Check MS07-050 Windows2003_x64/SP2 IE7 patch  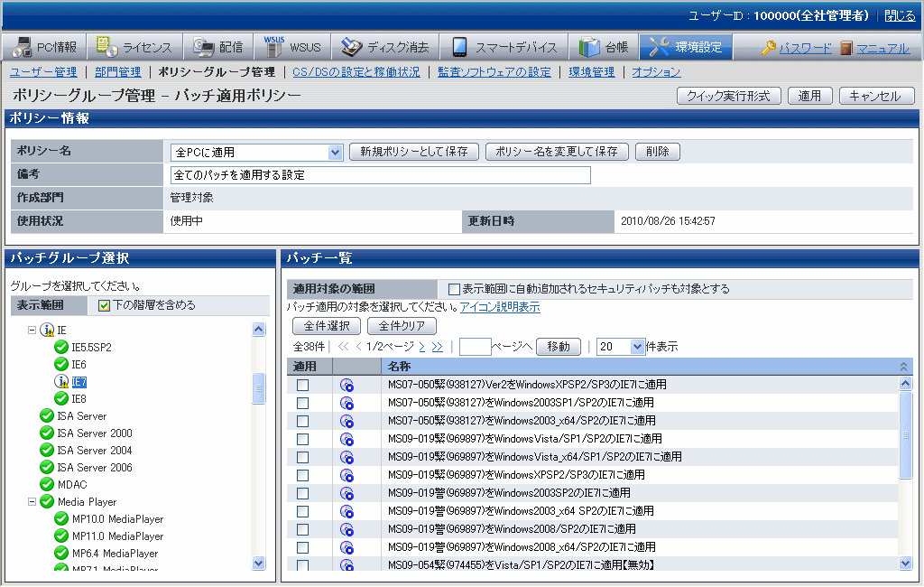point(303,421)
